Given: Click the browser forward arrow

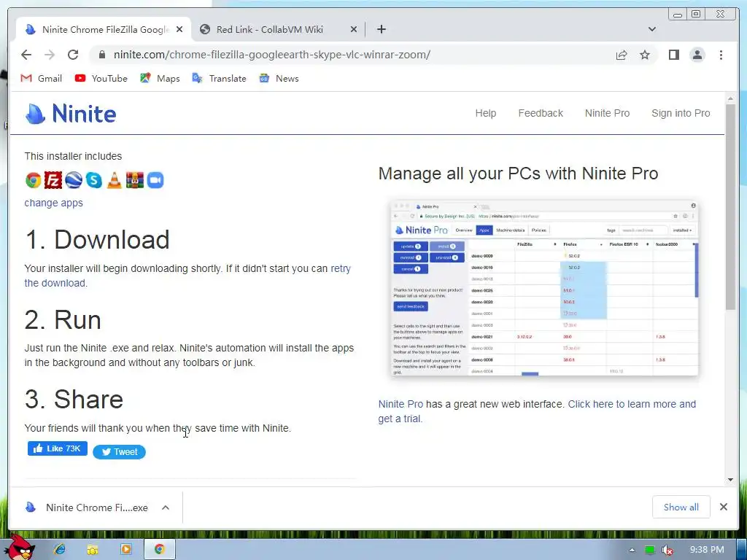Looking at the screenshot, I should (50, 55).
